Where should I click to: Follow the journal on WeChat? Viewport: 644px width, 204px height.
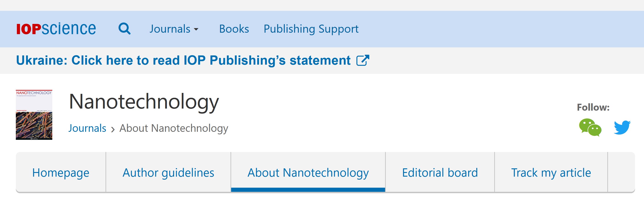(590, 127)
